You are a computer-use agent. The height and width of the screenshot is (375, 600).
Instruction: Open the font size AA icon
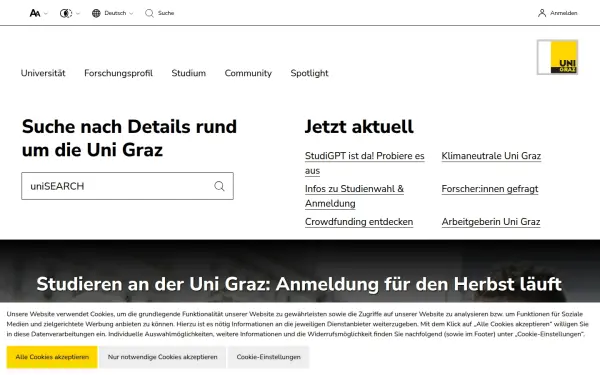pos(35,13)
